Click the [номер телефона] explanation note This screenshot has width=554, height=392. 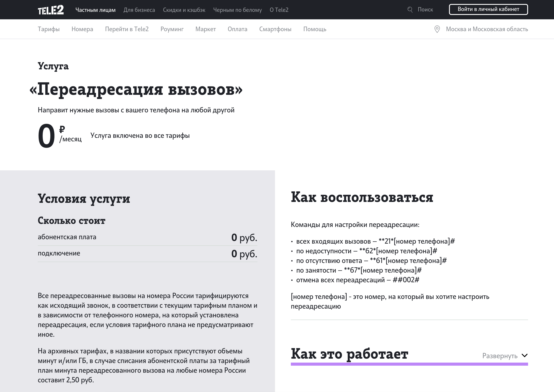pos(390,302)
